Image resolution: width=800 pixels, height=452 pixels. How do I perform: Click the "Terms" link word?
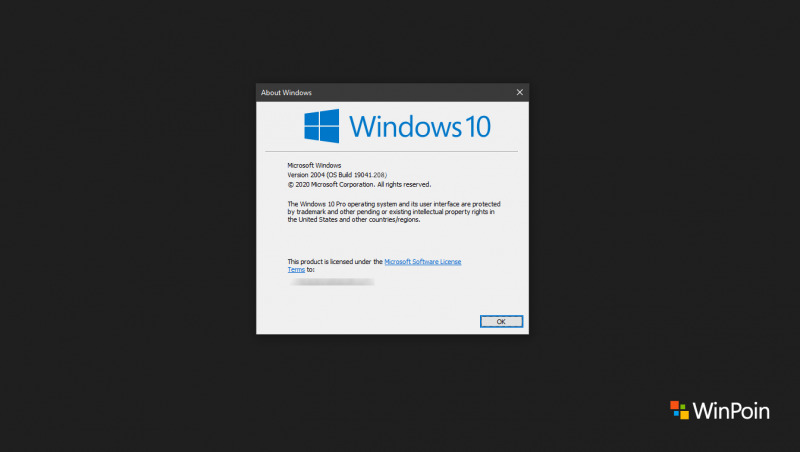[296, 270]
